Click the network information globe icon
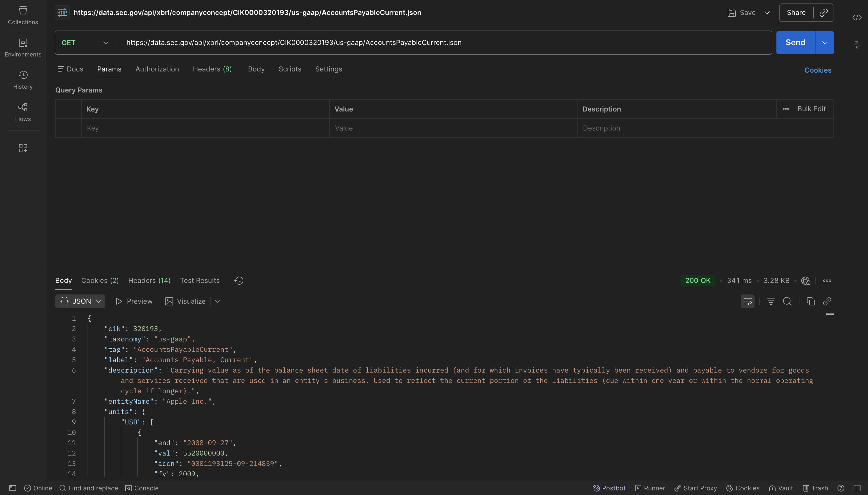The width and height of the screenshot is (868, 495). click(806, 280)
